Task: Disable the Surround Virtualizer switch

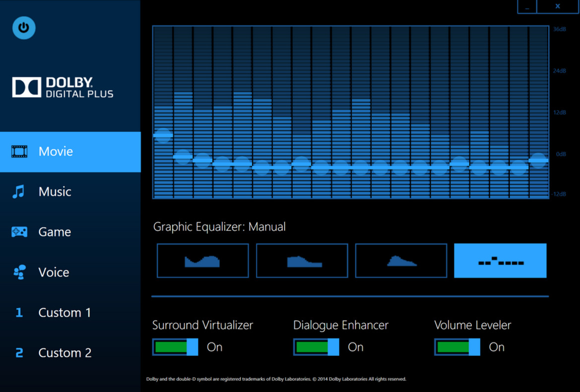Action: coord(175,347)
